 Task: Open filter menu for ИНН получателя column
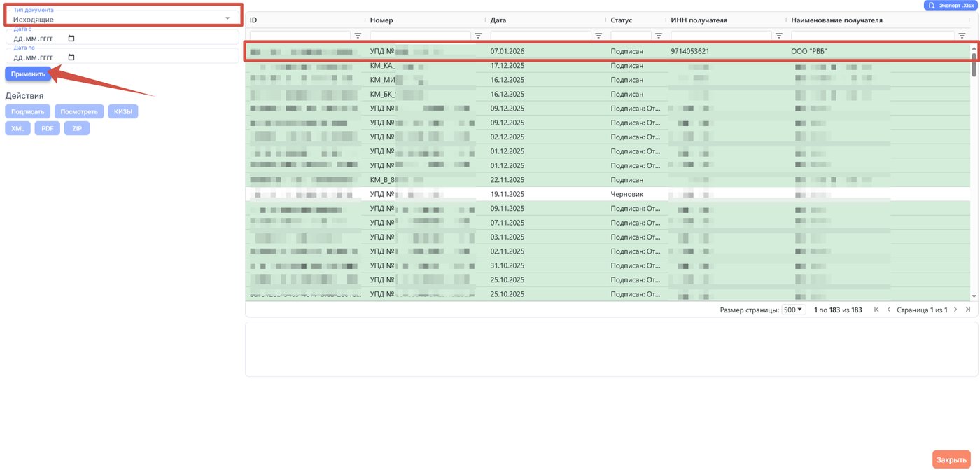tap(779, 35)
